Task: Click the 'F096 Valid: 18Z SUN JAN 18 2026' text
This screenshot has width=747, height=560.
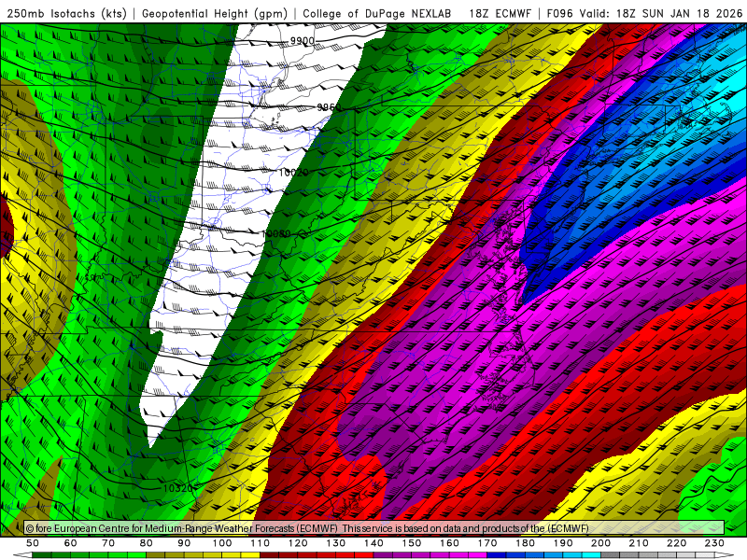Action: coord(644,13)
